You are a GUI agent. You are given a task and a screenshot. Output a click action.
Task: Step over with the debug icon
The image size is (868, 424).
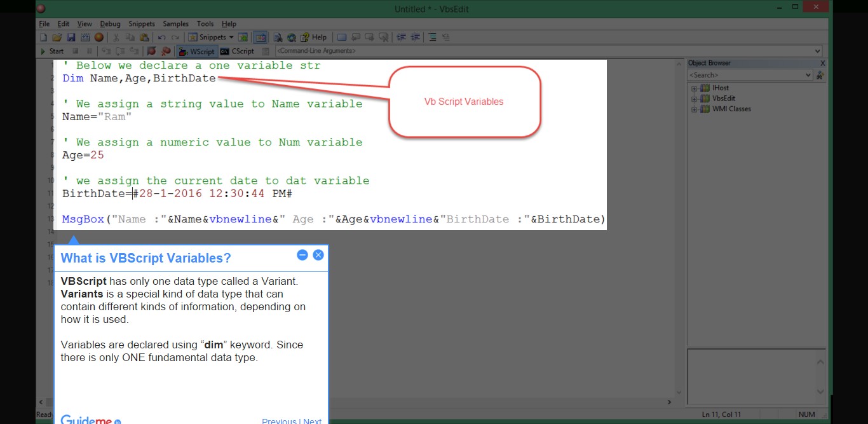[120, 51]
